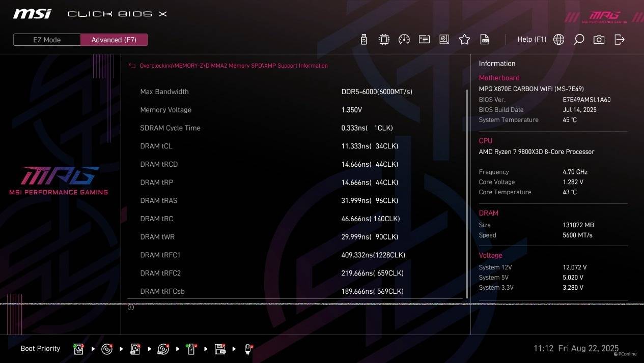Image resolution: width=644 pixels, height=363 pixels.
Task: Click the exit BIOS icon
Action: (x=619, y=39)
